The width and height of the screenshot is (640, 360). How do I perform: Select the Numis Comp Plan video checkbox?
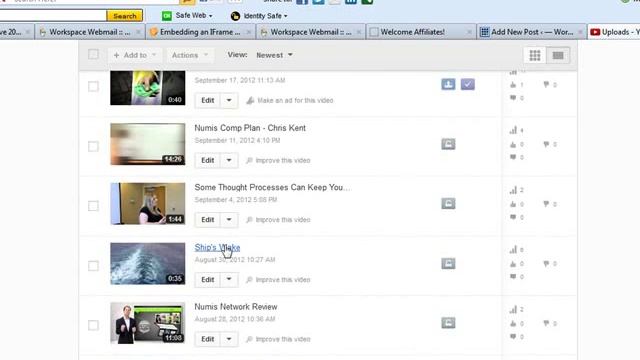pyautogui.click(x=93, y=146)
